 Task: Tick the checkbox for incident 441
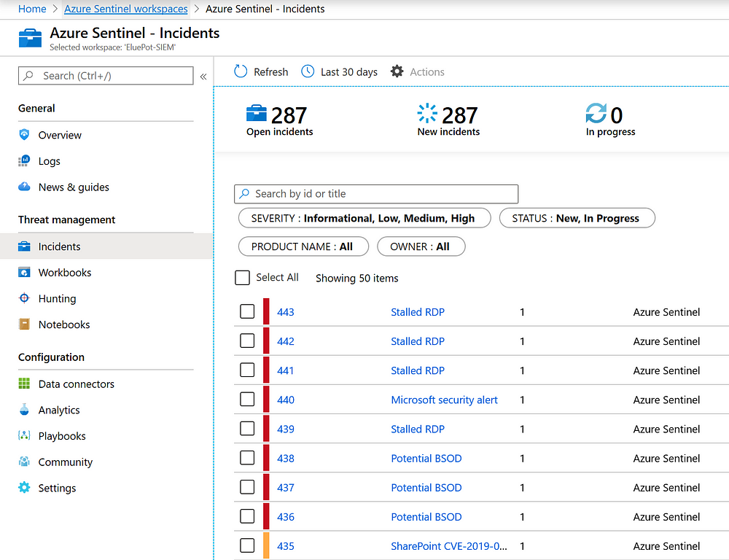(247, 370)
